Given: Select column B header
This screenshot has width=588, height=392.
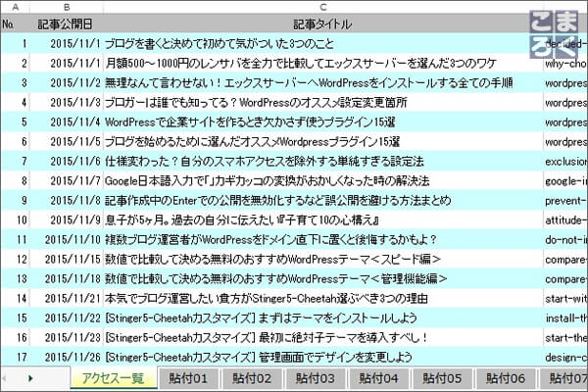Looking at the screenshot, I should [67, 7].
